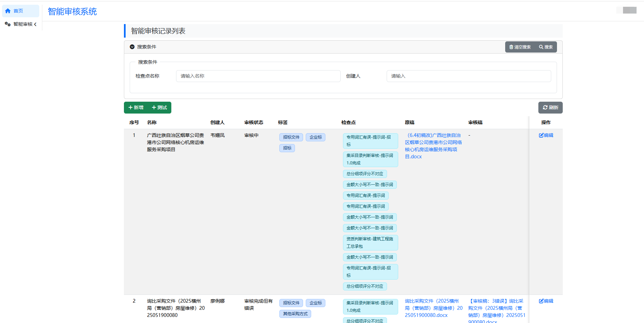The image size is (644, 323).
Task: Collapse the 搜索条件 panel chevron
Action: pyautogui.click(x=132, y=47)
